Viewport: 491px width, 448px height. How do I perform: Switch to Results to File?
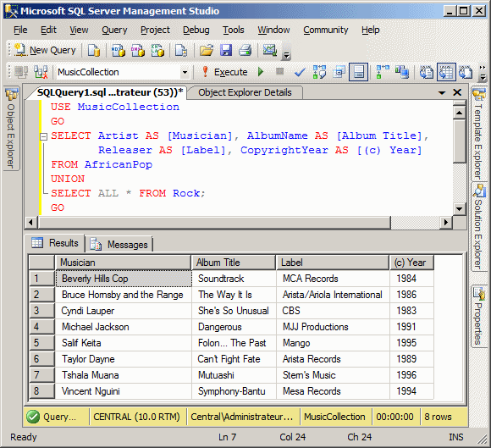(466, 72)
